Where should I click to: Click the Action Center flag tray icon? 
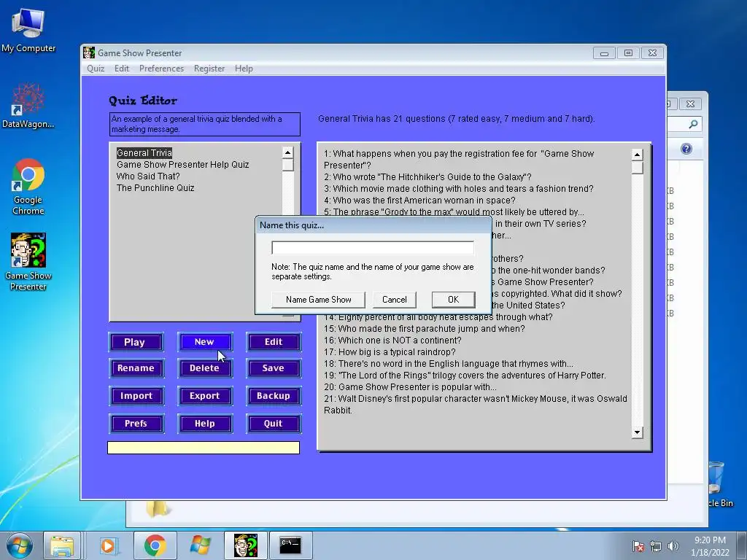(x=638, y=546)
